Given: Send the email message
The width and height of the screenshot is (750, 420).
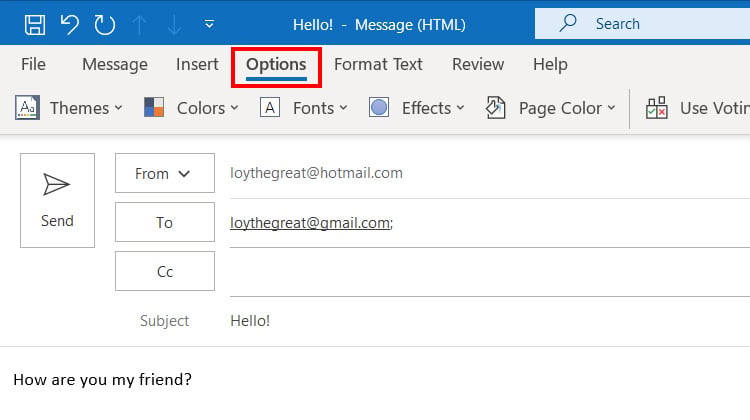Looking at the screenshot, I should 57,200.
